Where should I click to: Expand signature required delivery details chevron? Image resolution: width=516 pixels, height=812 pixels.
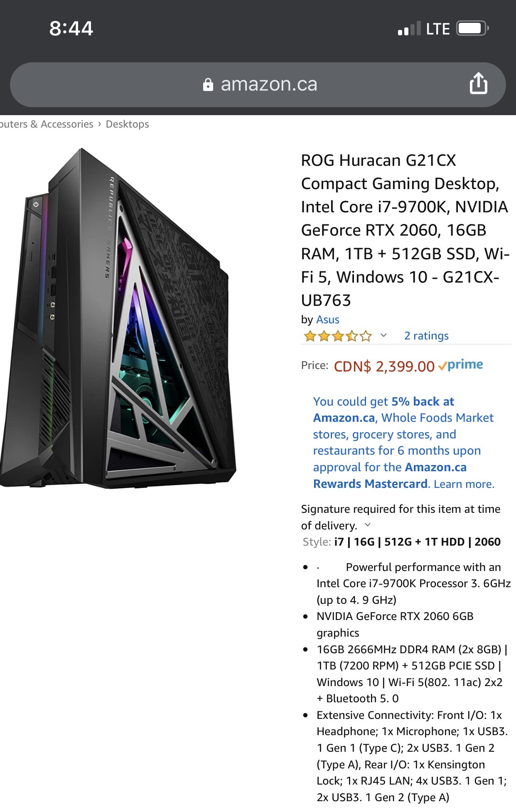pyautogui.click(x=367, y=525)
